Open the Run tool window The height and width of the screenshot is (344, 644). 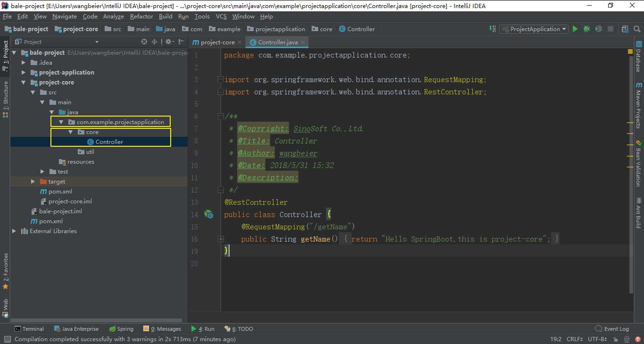203,329
